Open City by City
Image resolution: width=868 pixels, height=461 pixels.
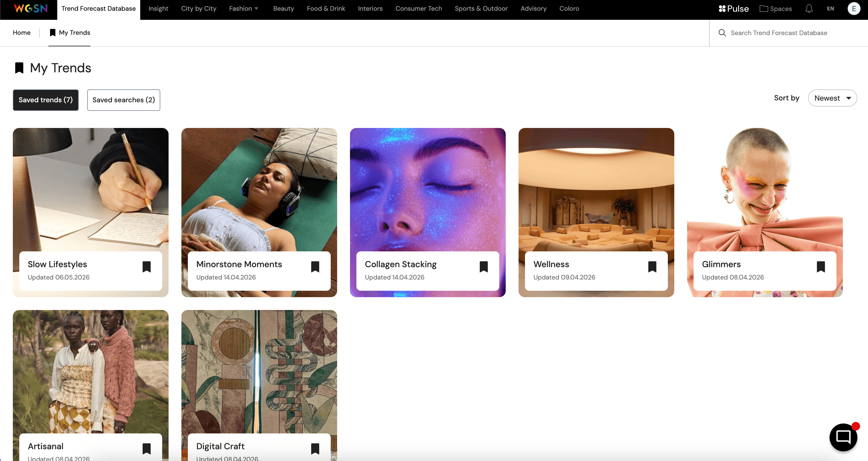coord(199,8)
